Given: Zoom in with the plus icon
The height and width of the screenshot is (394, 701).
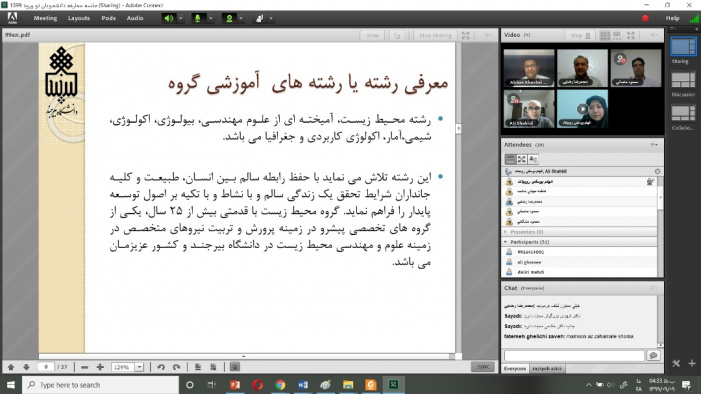Looking at the screenshot, I should click(x=100, y=367).
